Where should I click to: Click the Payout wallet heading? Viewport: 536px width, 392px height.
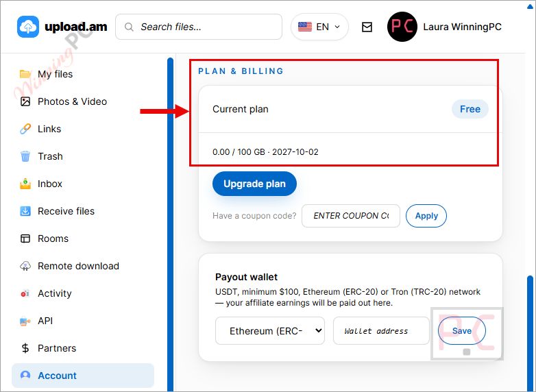pos(246,277)
